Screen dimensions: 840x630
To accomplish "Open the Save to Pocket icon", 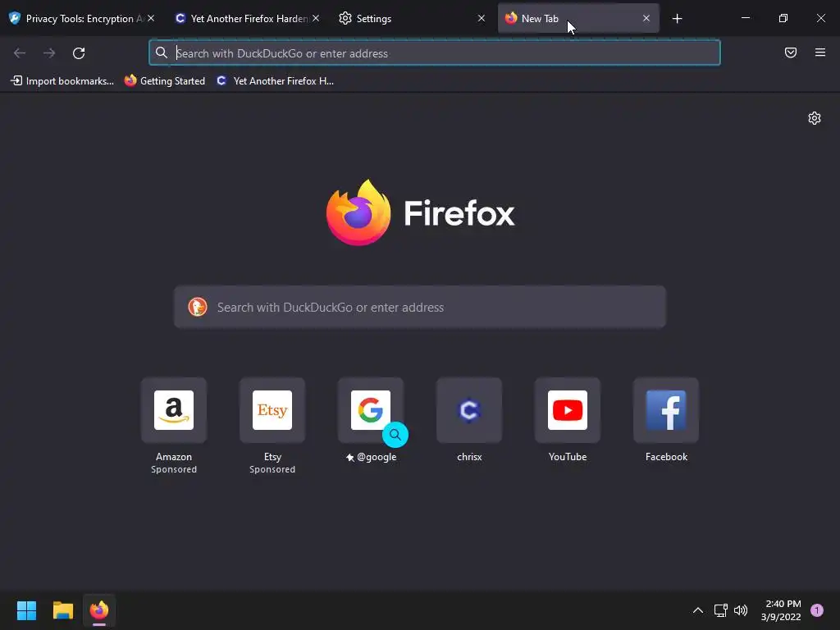I will coord(791,52).
